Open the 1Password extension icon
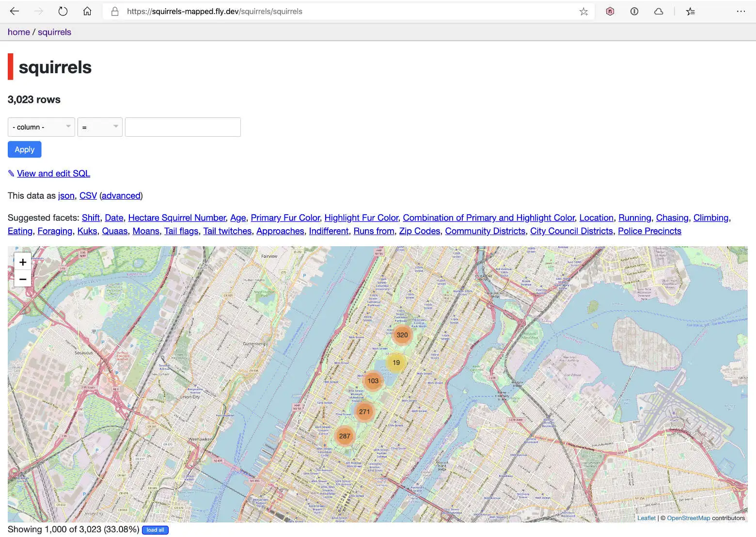Viewport: 756px width, 537px height. [634, 11]
